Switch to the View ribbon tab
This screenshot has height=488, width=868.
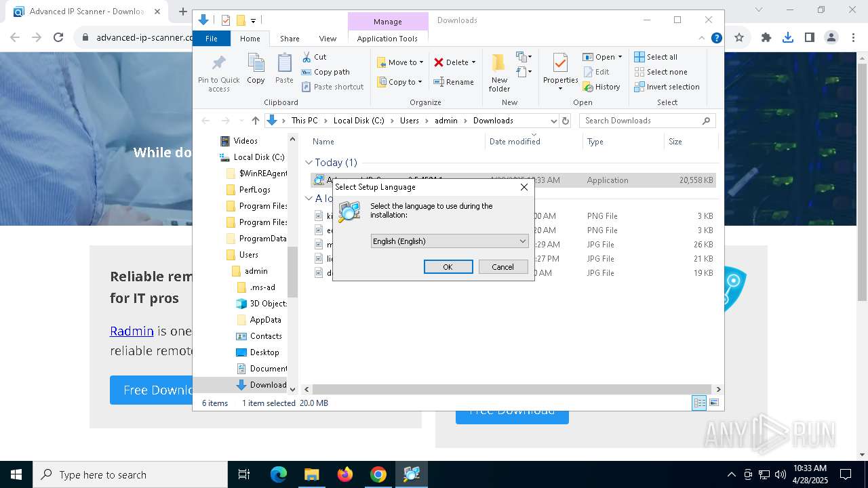pyautogui.click(x=328, y=39)
